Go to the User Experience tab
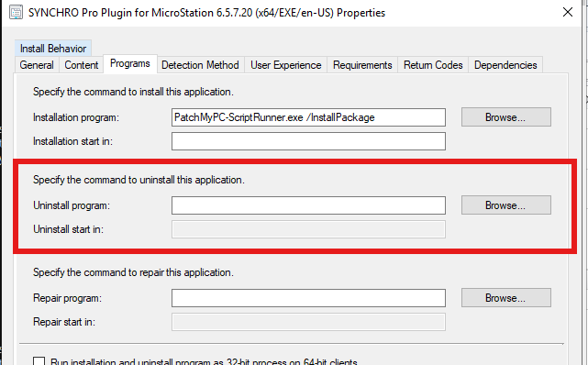The height and width of the screenshot is (365, 588). tap(286, 65)
